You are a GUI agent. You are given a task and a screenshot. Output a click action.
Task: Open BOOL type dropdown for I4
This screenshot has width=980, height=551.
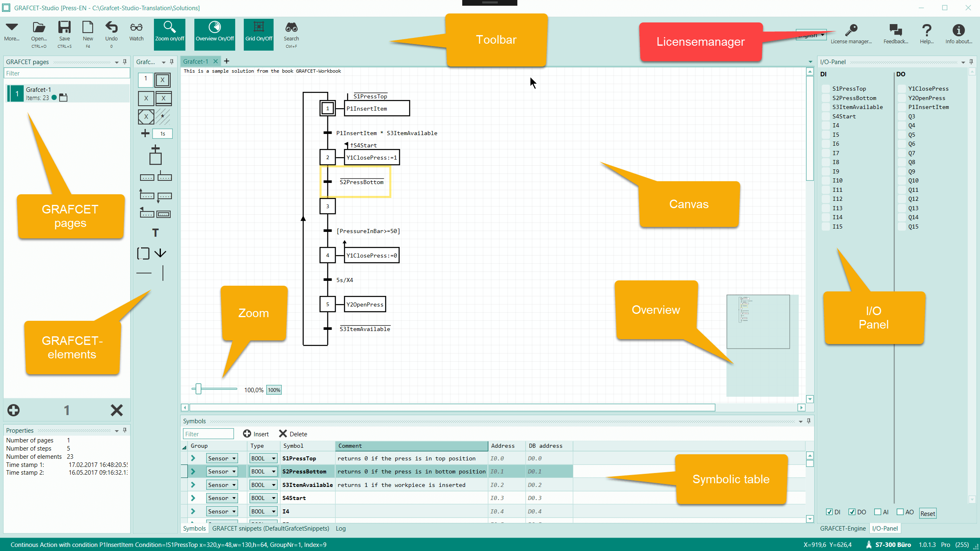tap(263, 511)
